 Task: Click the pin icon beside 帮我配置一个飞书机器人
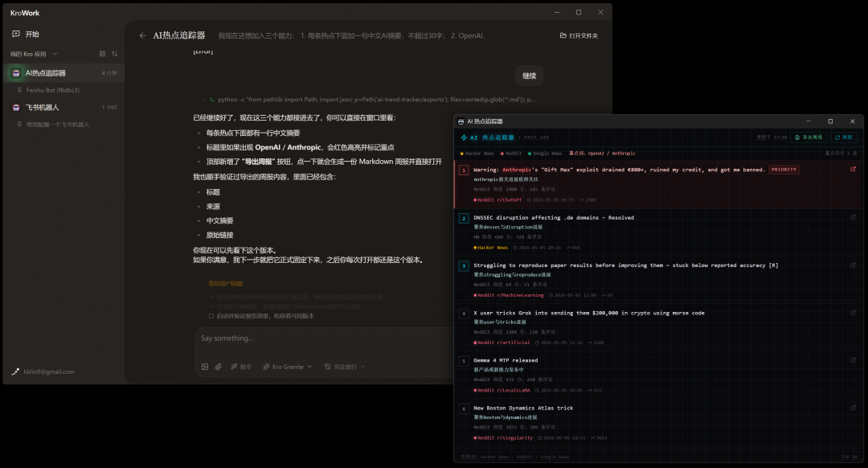click(19, 124)
